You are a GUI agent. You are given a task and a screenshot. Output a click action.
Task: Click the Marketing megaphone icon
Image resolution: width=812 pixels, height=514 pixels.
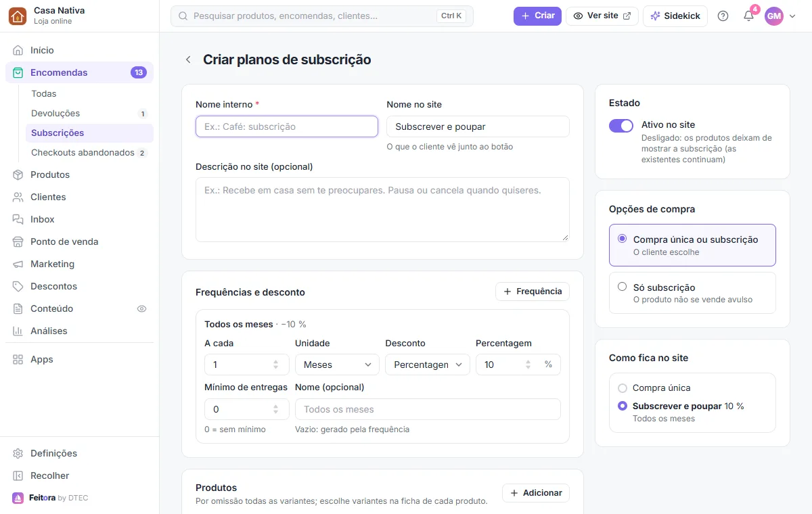pos(18,264)
